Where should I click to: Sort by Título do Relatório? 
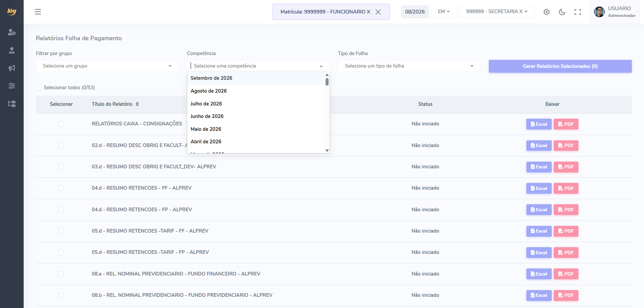tap(137, 104)
